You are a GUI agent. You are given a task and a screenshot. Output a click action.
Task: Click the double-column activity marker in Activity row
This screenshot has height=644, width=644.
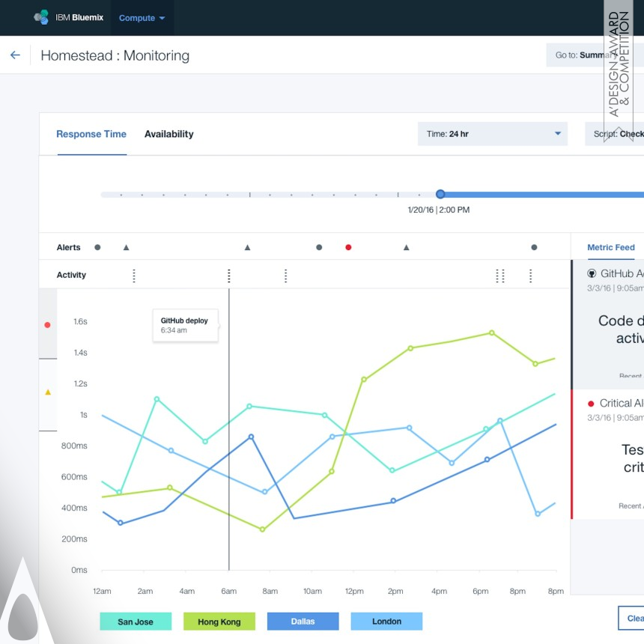point(500,276)
